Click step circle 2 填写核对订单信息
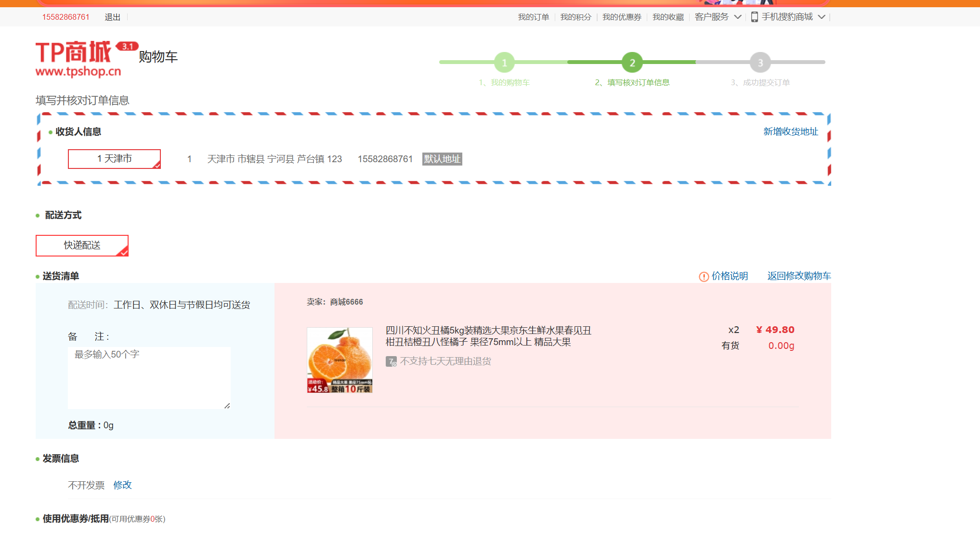 point(631,62)
